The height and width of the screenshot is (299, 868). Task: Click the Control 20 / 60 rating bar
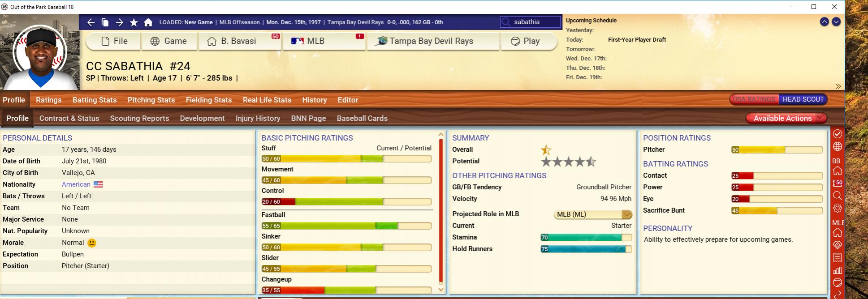click(346, 202)
